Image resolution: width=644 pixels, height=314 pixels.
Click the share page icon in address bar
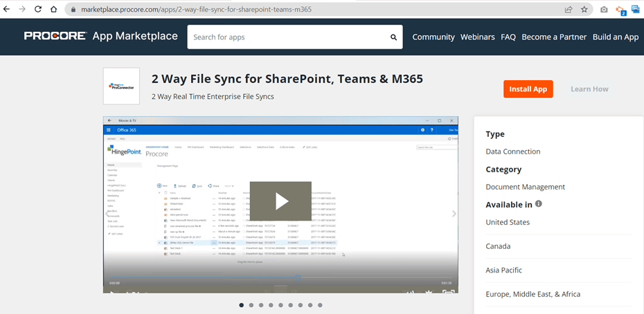point(568,10)
